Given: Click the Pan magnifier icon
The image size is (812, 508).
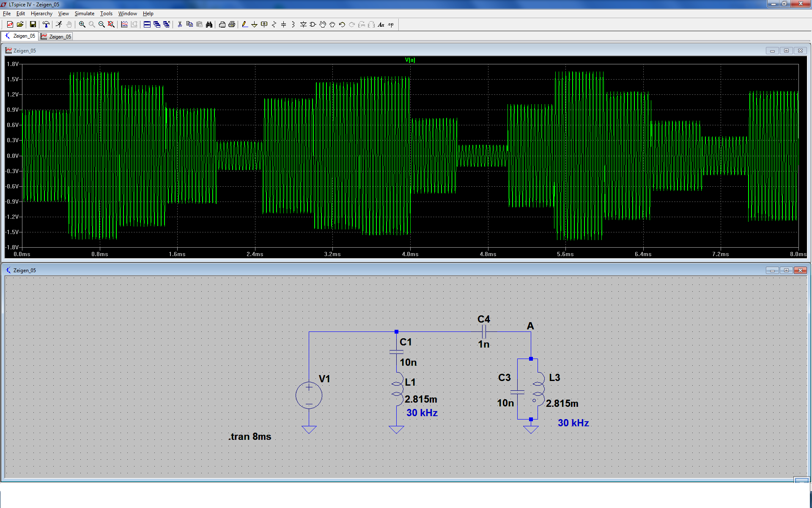Looking at the screenshot, I should 92,25.
